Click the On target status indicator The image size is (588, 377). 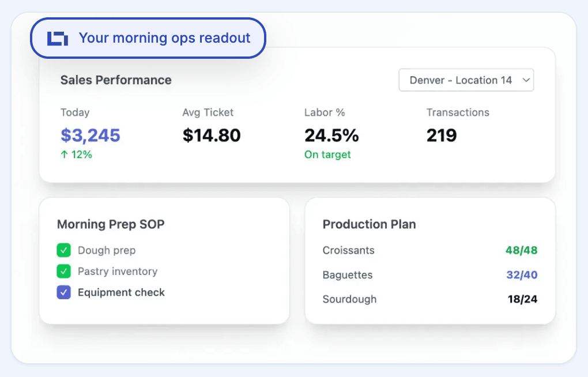coord(327,154)
